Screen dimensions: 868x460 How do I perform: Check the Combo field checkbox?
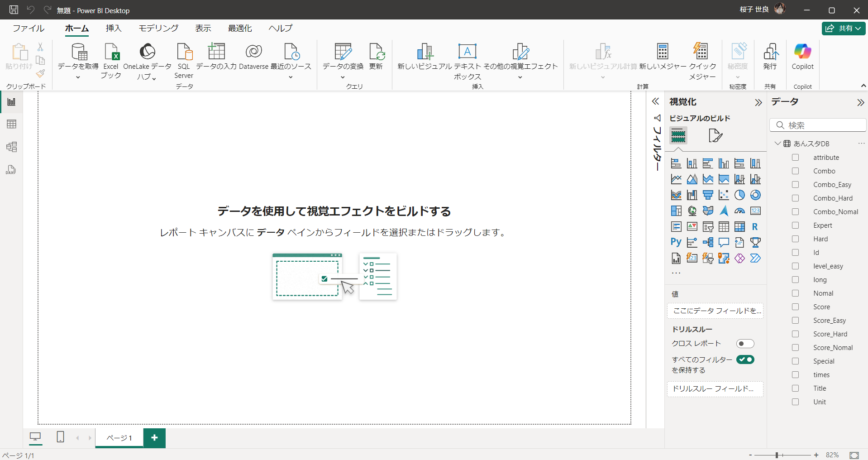pyautogui.click(x=795, y=171)
